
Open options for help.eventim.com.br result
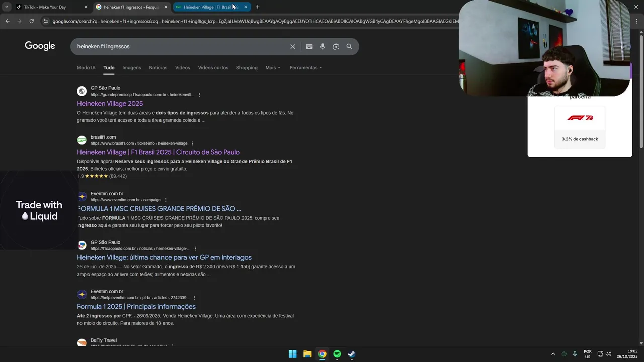coord(194,298)
